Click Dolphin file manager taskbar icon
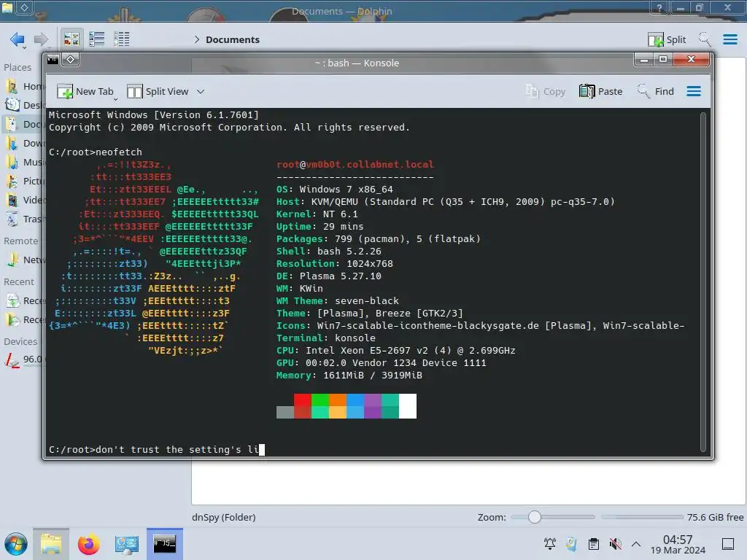 [51, 544]
